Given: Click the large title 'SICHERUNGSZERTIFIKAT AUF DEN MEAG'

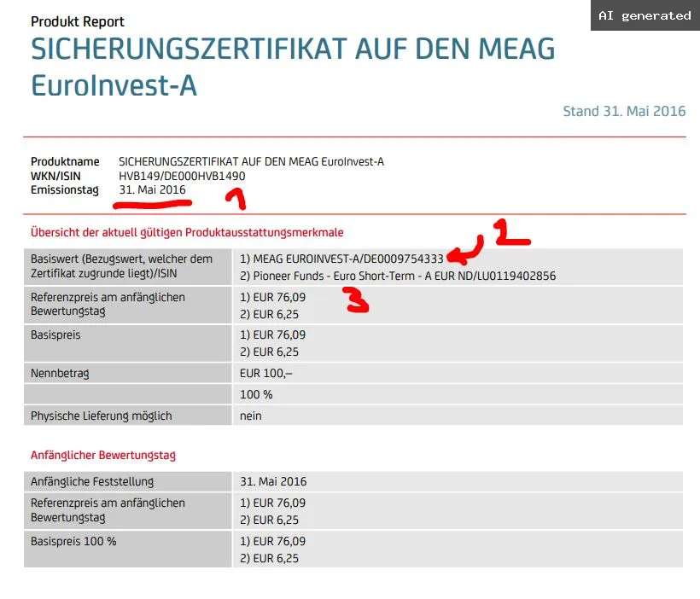Looking at the screenshot, I should point(293,49).
